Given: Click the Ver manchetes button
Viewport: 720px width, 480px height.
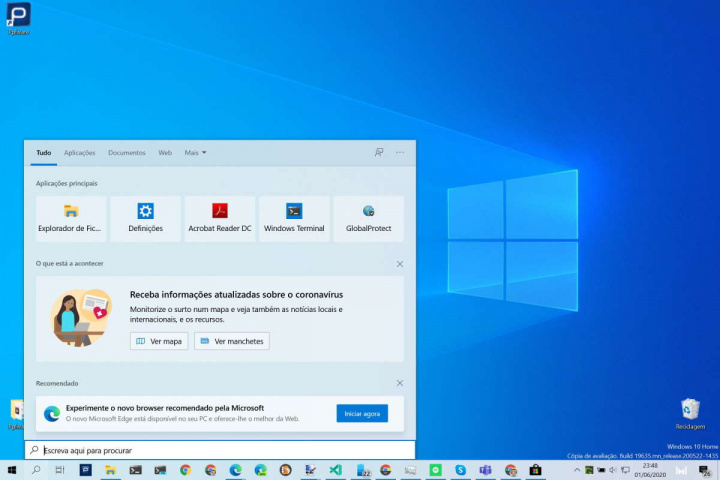Looking at the screenshot, I should click(x=232, y=341).
